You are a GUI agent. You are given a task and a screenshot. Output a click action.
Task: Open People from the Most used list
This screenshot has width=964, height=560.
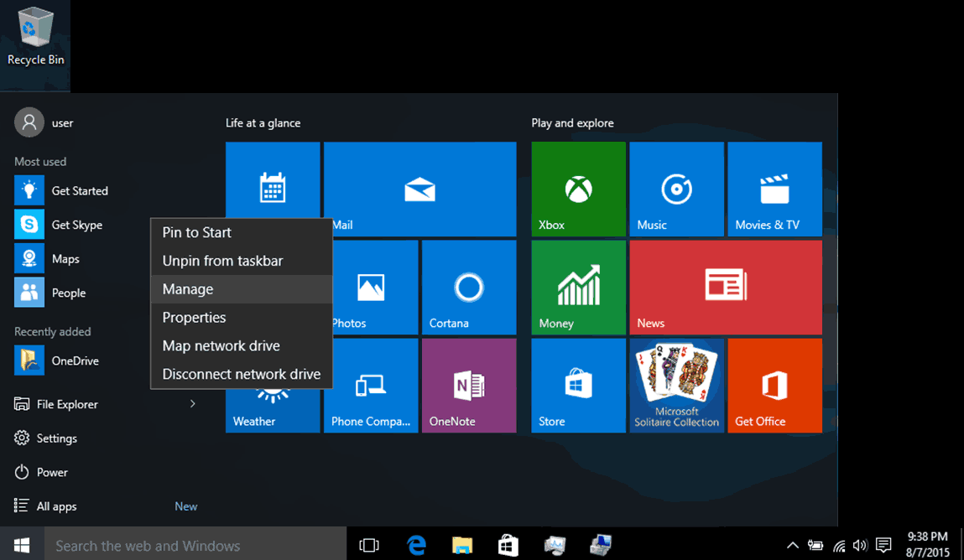point(50,293)
